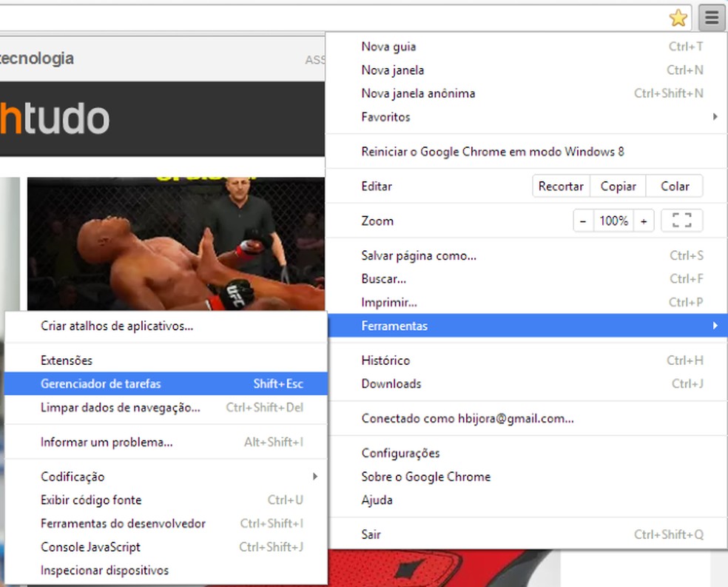Screen dimensions: 728x587
Task: Click the bookmark star icon
Action: click(x=678, y=17)
